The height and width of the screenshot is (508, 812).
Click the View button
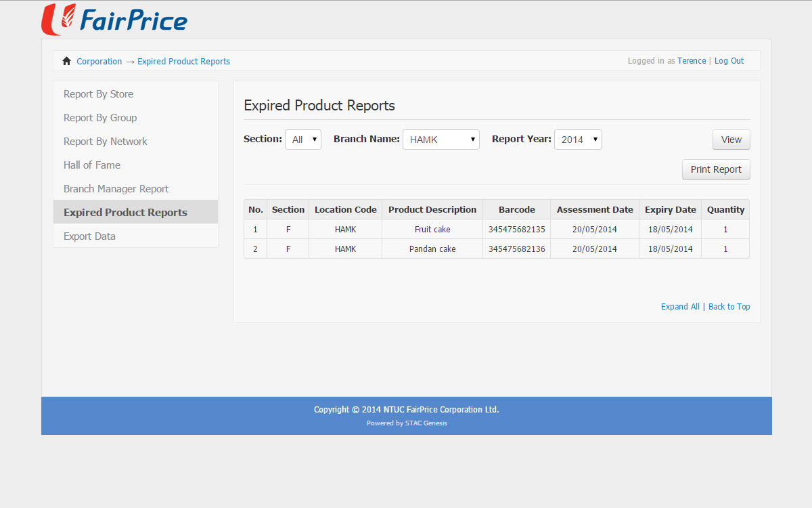click(731, 140)
